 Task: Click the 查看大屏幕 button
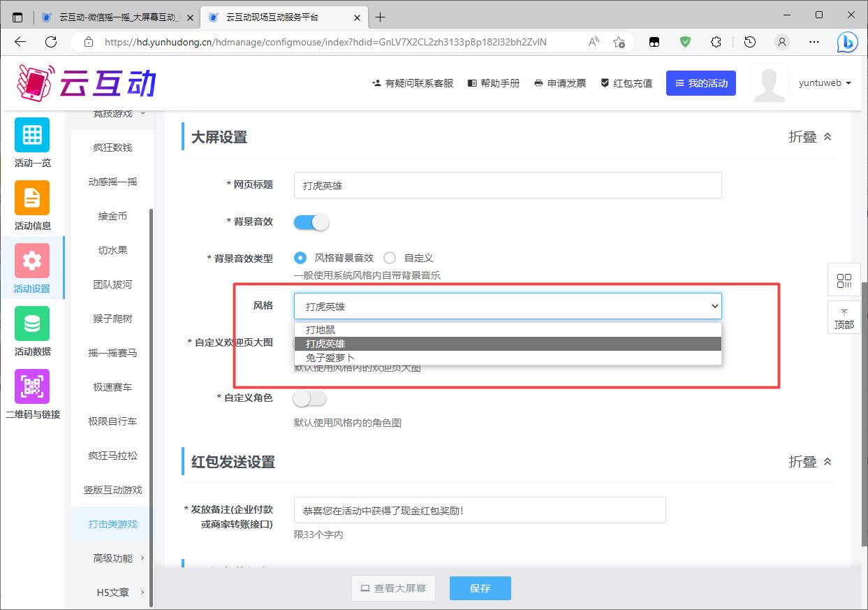coord(393,588)
